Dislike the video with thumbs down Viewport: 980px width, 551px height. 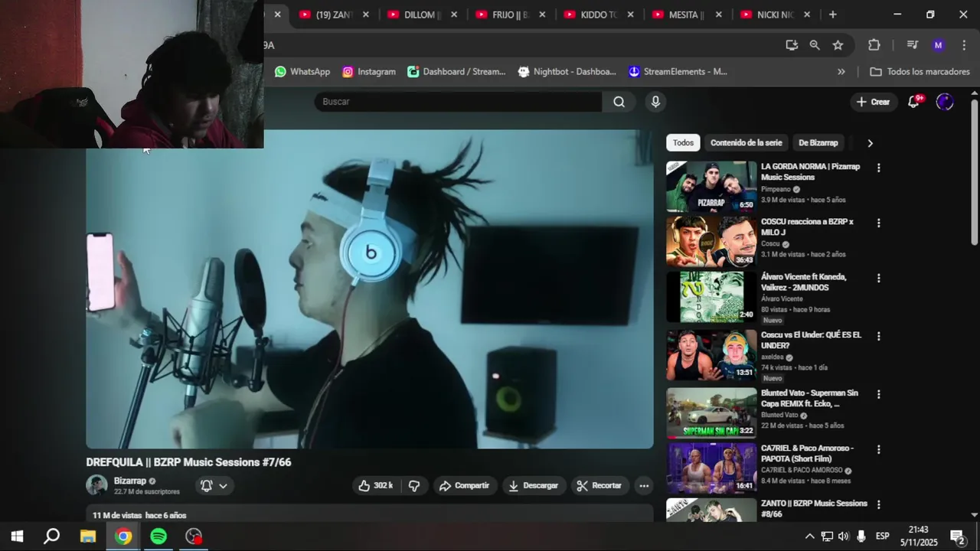pos(414,485)
